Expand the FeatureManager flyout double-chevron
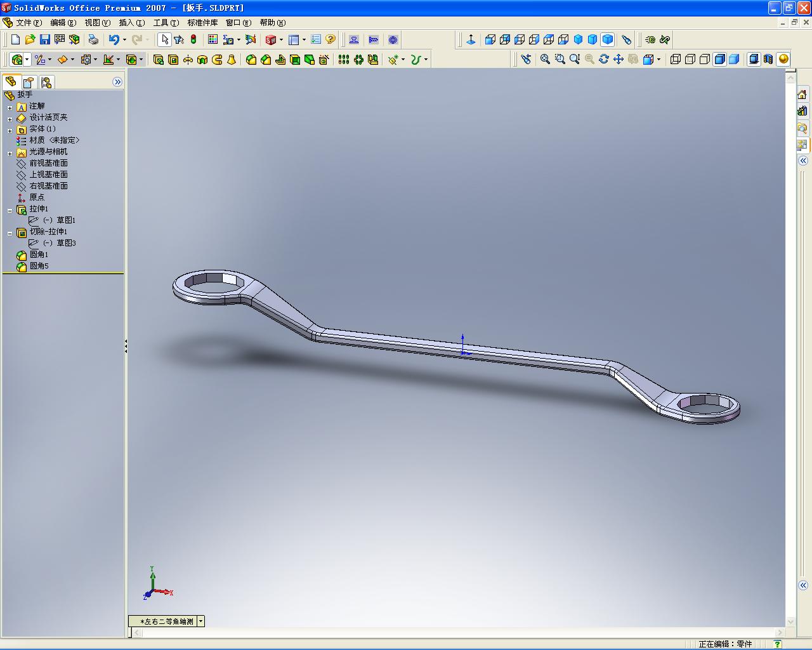Viewport: 812px width, 650px height. tap(117, 82)
